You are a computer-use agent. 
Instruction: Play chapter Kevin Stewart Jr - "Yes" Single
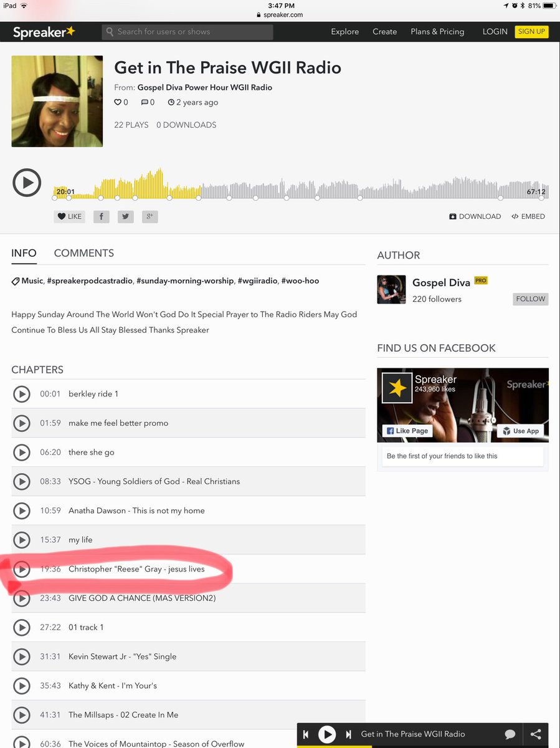point(22,656)
